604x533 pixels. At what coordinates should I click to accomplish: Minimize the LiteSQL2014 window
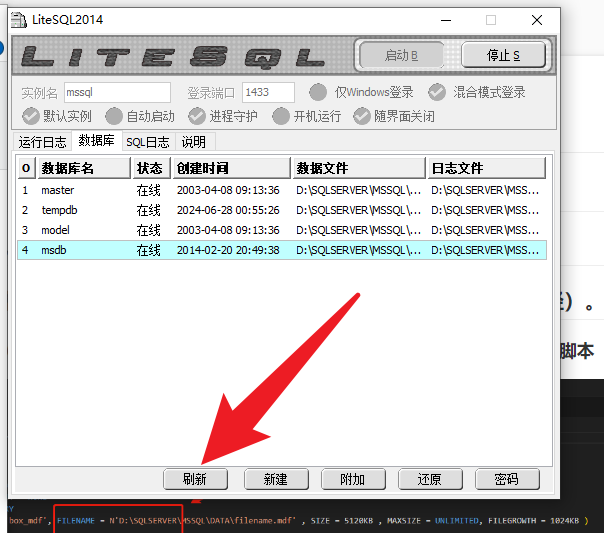[x=446, y=20]
